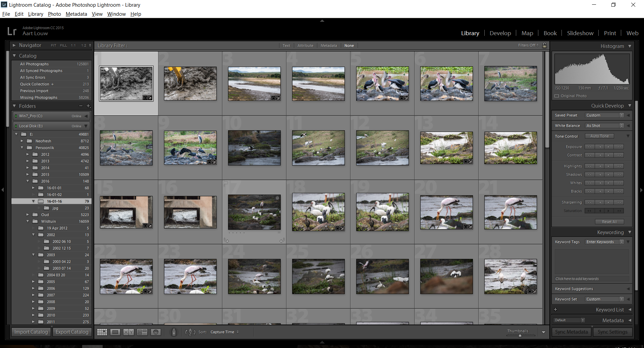Open the Library menu
Screen dimensions: 644x348
tap(36, 14)
